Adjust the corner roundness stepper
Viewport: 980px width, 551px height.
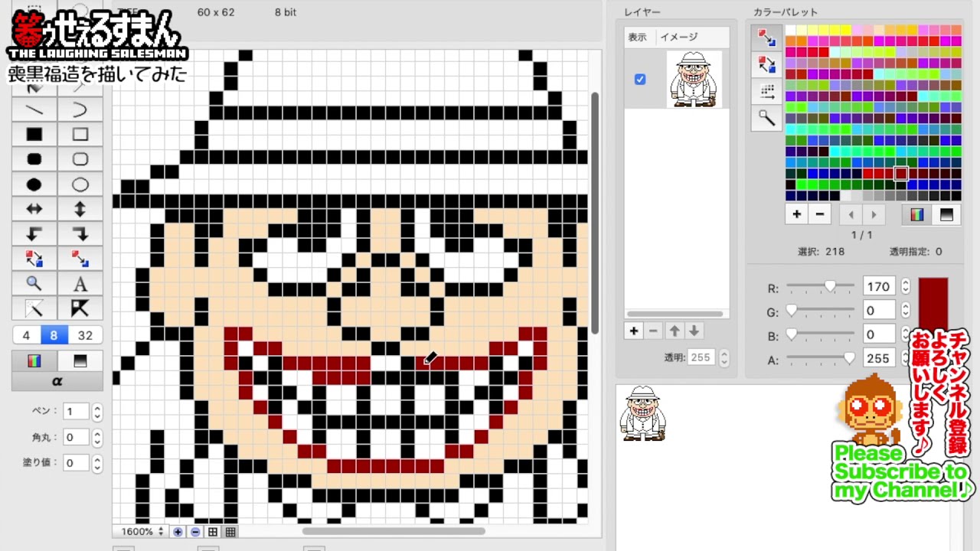tap(97, 437)
